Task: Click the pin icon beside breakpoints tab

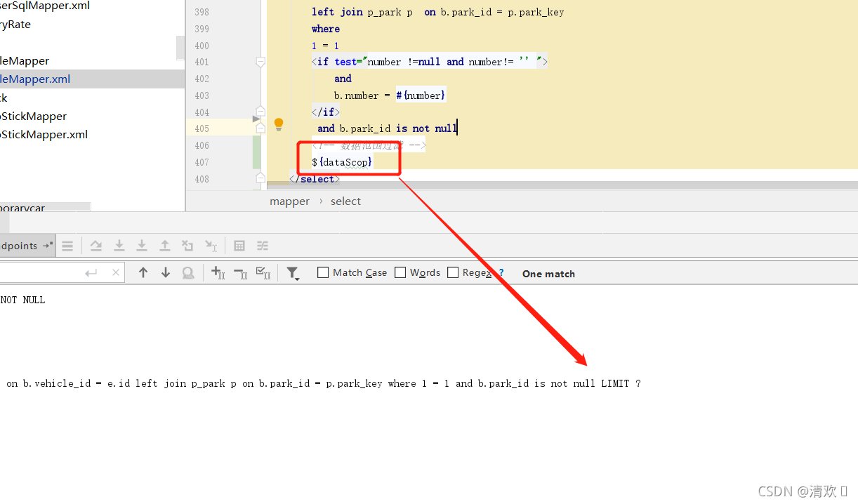Action: click(x=47, y=246)
